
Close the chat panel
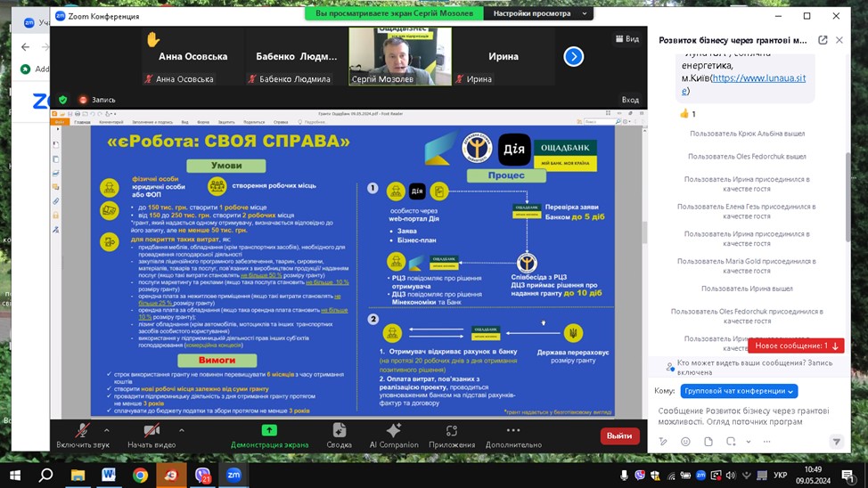click(839, 40)
